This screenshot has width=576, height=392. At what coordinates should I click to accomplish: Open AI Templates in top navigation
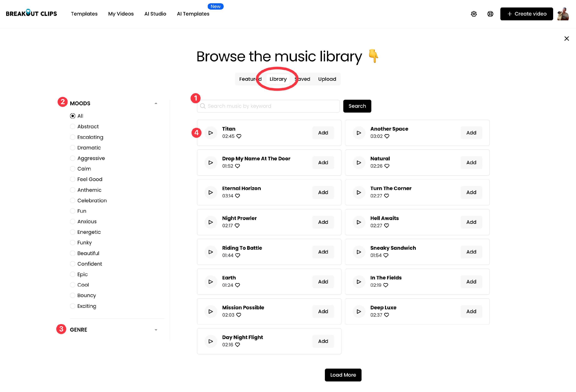(x=193, y=14)
